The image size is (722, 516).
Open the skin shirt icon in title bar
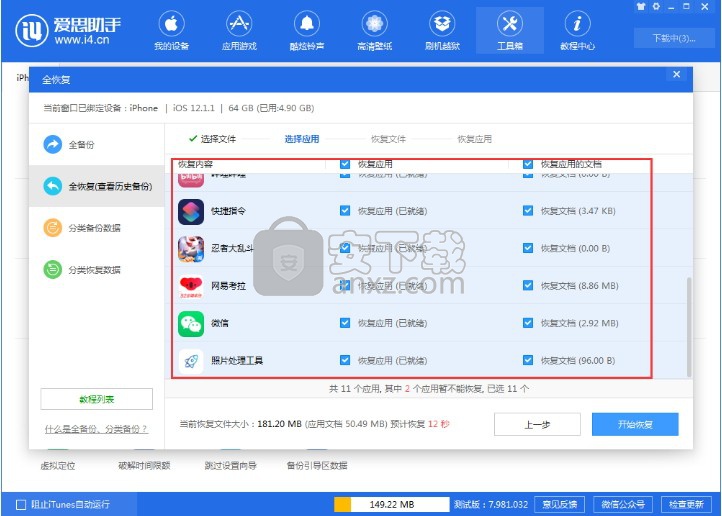pos(641,6)
